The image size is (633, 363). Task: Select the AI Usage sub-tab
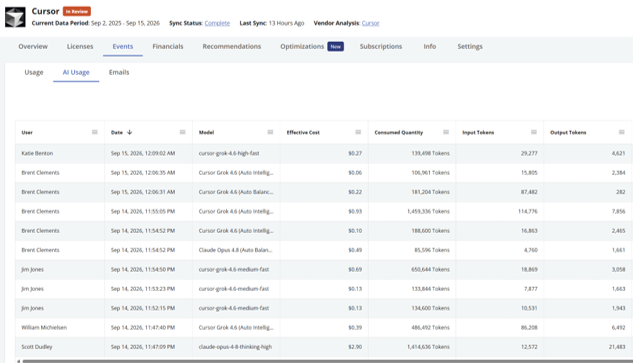tap(76, 72)
